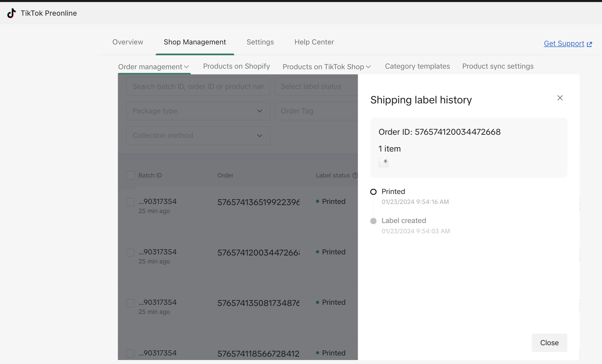The width and height of the screenshot is (602, 364).
Task: Expand the Package type dropdown
Action: (259, 111)
